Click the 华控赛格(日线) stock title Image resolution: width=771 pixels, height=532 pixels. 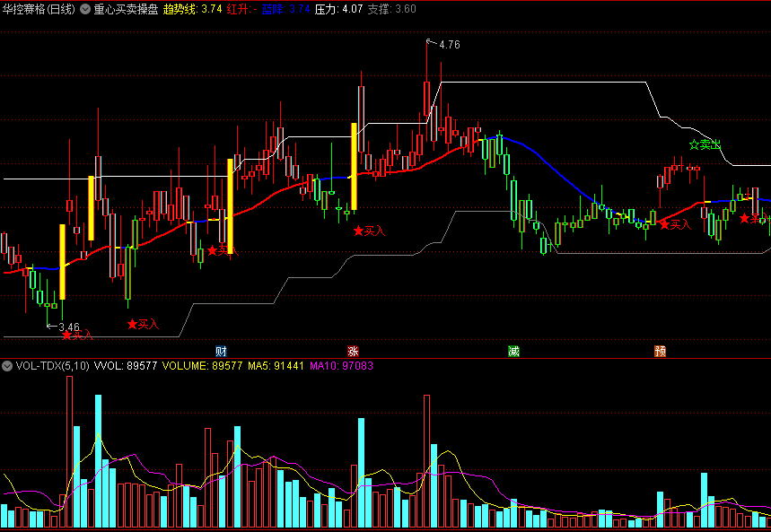(x=39, y=9)
